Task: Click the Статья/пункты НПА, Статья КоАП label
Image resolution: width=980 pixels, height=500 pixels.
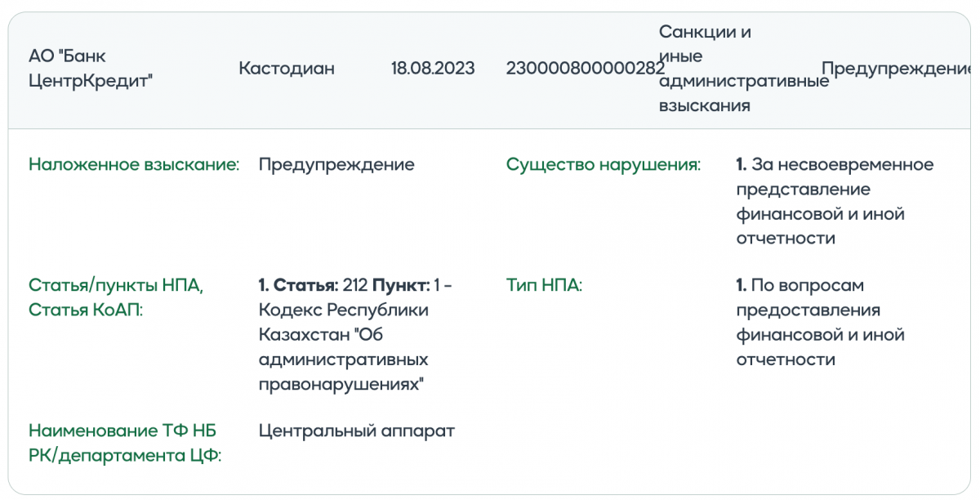Action: 116,297
